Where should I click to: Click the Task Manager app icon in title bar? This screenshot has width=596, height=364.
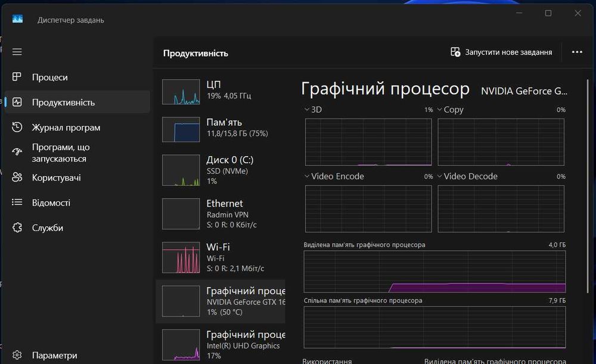click(x=17, y=19)
